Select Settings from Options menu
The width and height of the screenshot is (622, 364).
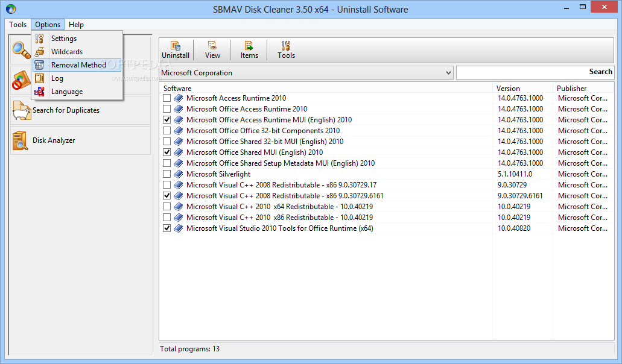tap(77, 39)
